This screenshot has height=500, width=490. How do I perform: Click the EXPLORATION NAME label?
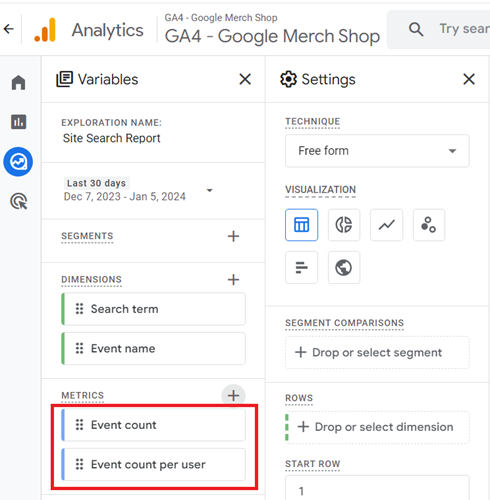[x=111, y=123]
